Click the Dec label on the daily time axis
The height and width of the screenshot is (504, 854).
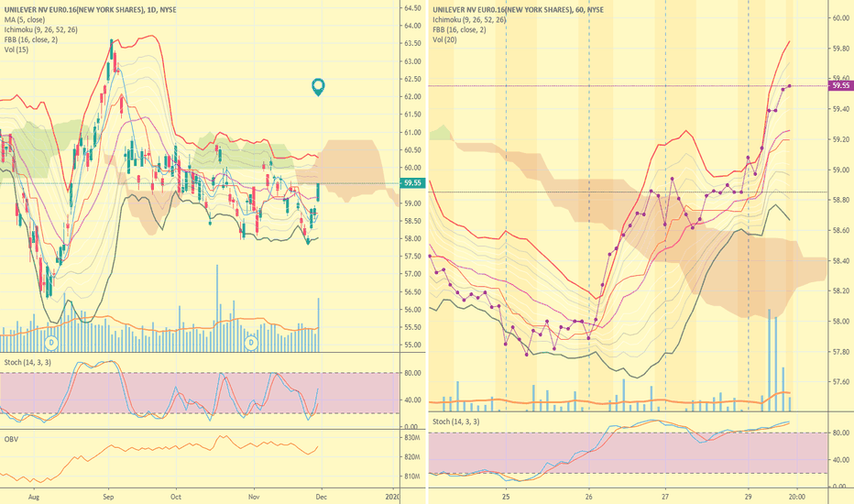click(321, 497)
